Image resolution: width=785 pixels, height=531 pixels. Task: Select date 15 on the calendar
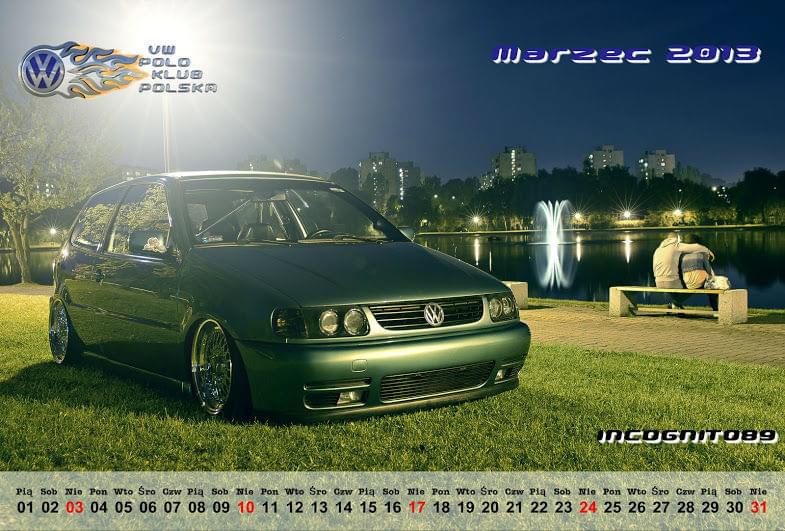[368, 507]
